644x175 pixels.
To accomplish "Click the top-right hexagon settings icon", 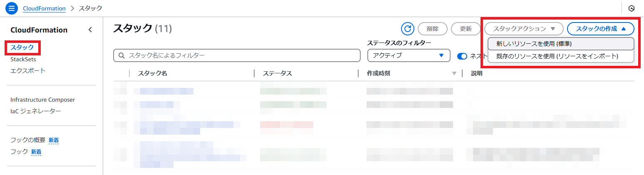I will tap(632, 8).
